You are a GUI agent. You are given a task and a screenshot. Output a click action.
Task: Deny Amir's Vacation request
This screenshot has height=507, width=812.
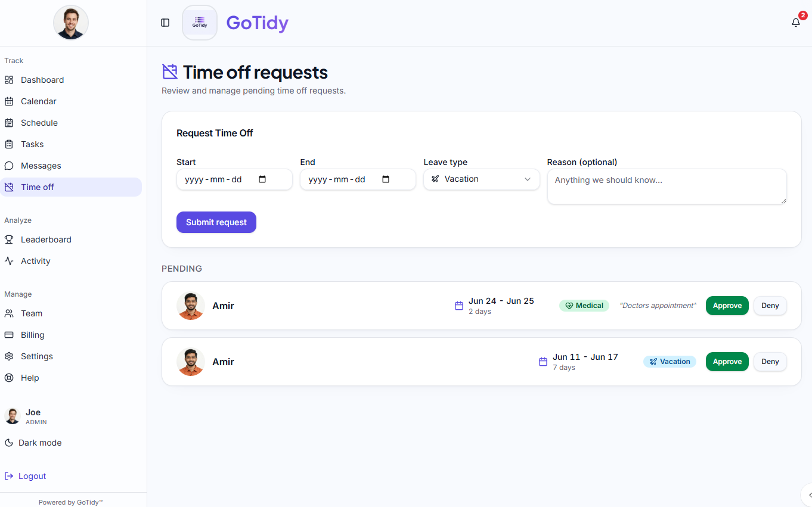tap(770, 362)
